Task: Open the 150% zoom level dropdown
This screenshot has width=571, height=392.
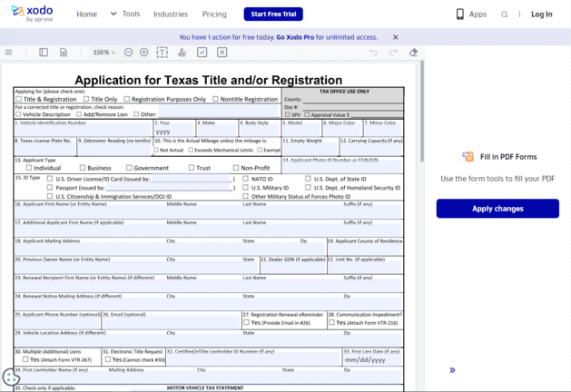Action: point(103,53)
